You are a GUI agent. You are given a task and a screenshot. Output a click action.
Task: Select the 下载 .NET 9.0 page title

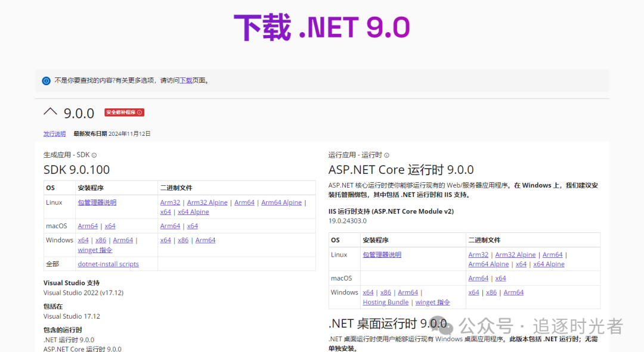[x=322, y=27]
